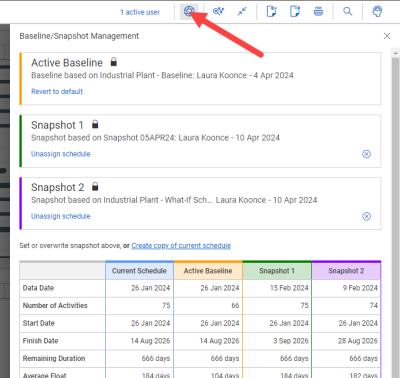The width and height of the screenshot is (400, 378).
Task: Click the import document icon
Action: [271, 12]
